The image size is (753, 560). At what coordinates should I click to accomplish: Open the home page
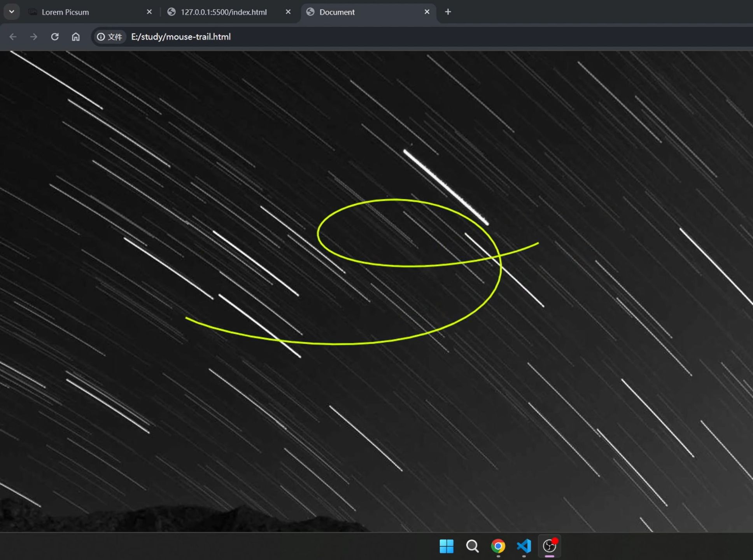coord(76,37)
